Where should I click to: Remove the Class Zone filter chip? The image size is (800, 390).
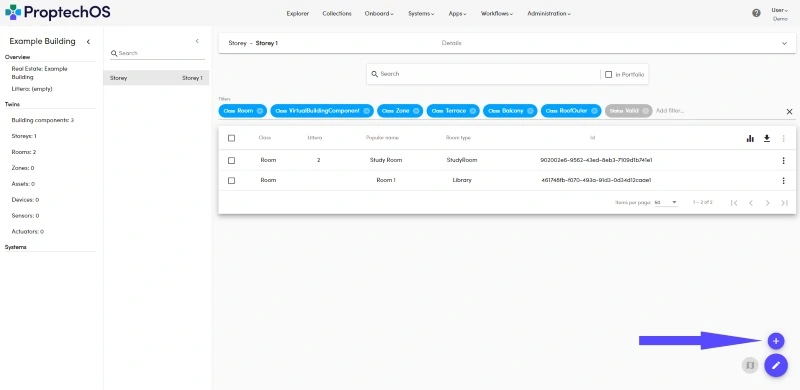tap(416, 111)
